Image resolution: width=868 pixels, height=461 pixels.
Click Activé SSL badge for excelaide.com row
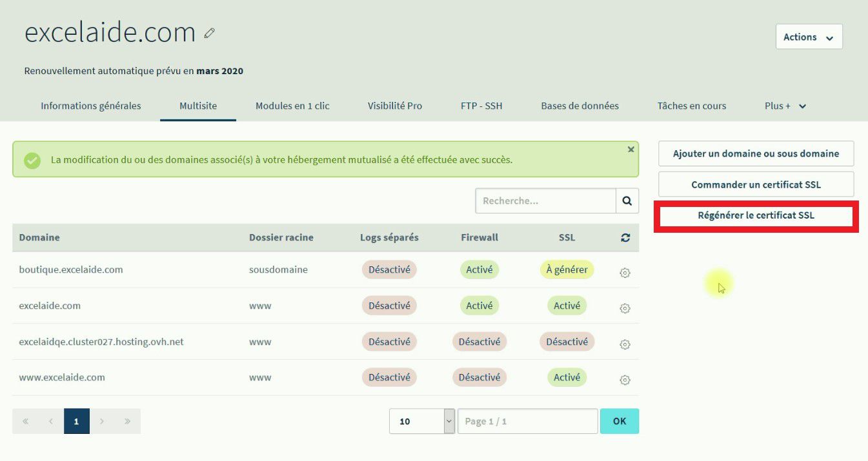click(x=567, y=306)
